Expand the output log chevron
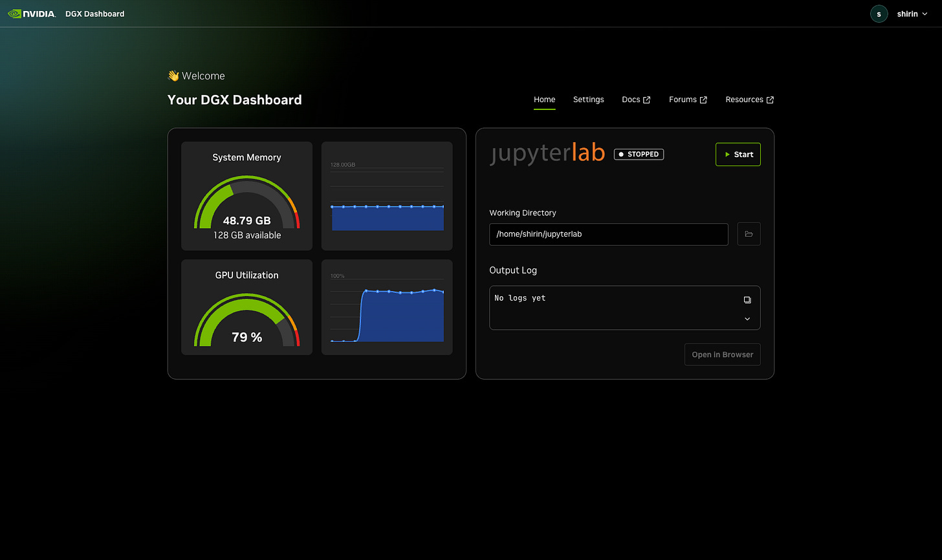Viewport: 942px width, 560px height. [x=747, y=319]
